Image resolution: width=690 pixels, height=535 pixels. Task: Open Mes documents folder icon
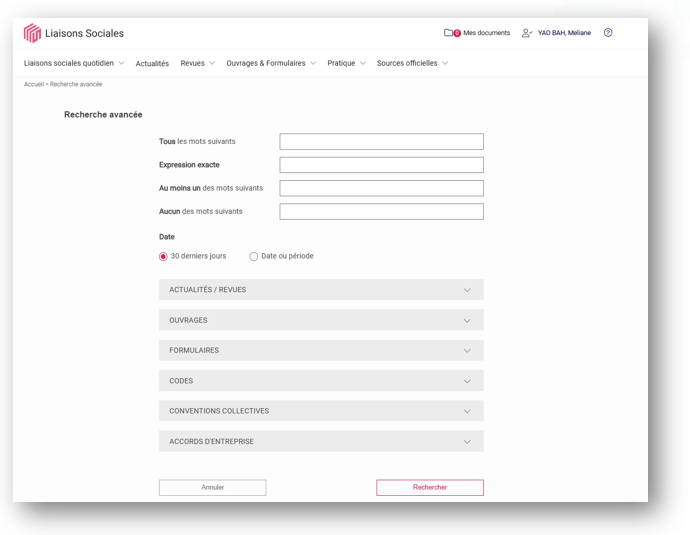[x=448, y=33]
